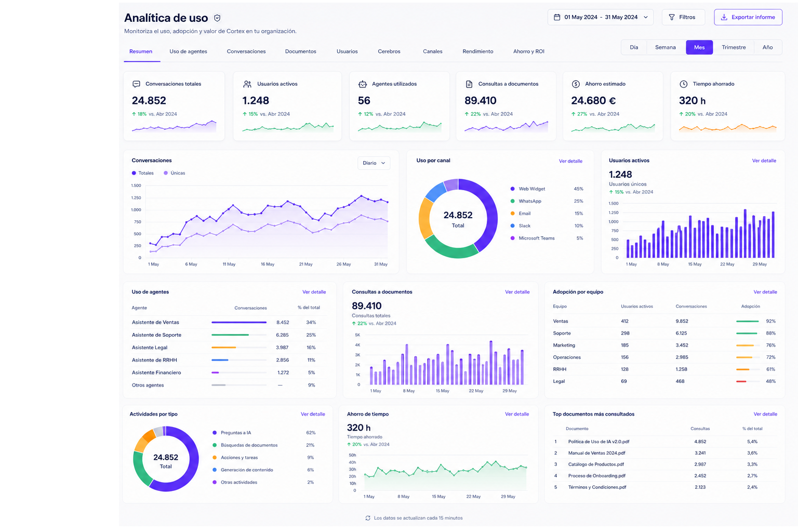Click the robot icon in Agentes utilizados card
This screenshot has height=532, width=798.
363,84
